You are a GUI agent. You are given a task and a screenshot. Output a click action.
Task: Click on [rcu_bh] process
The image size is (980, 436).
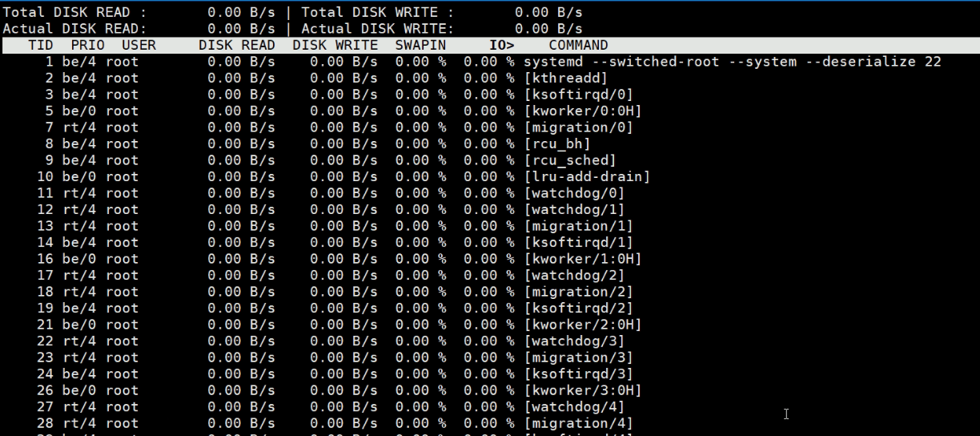click(x=556, y=144)
